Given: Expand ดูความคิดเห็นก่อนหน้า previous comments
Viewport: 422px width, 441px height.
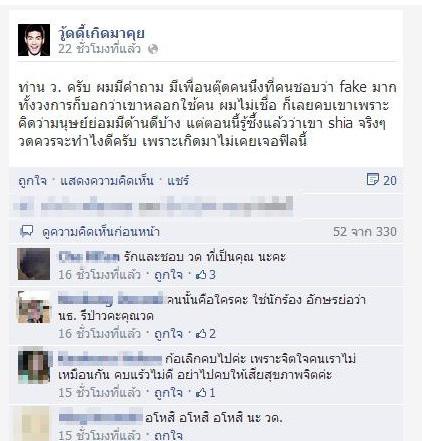Looking at the screenshot, I should coord(101,232).
